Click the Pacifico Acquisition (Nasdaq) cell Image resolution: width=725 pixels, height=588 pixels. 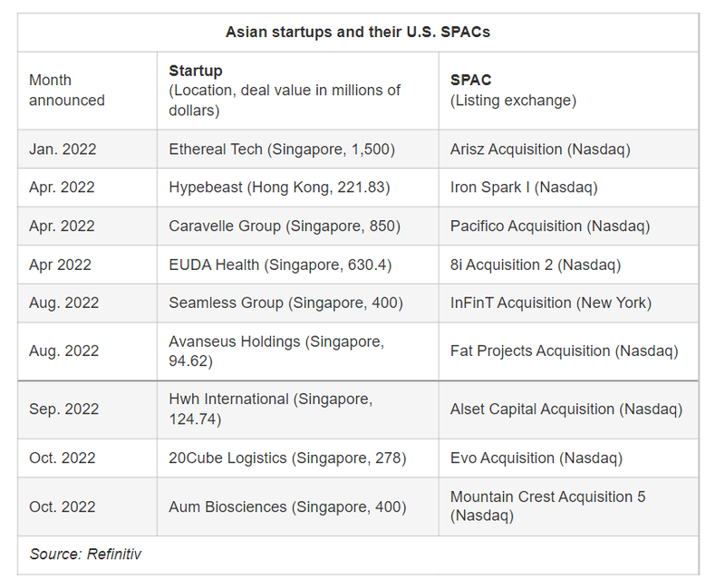pyautogui.click(x=550, y=226)
